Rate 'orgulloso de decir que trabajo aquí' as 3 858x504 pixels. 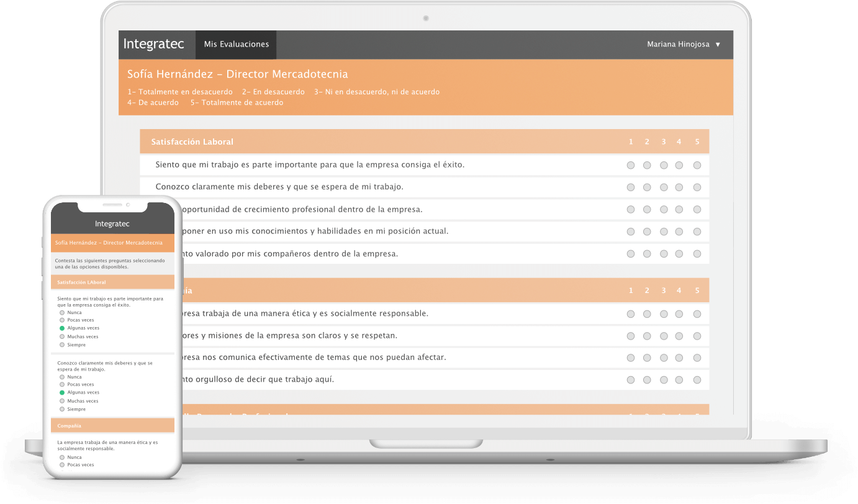click(x=664, y=380)
